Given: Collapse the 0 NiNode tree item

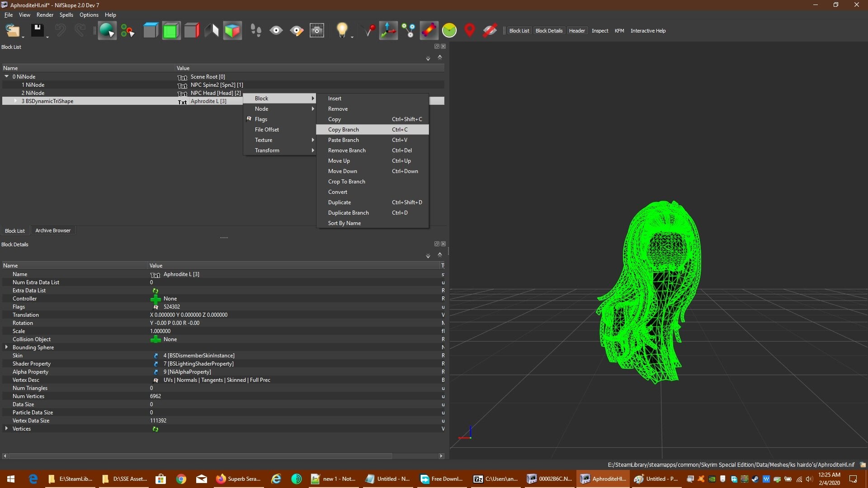Looking at the screenshot, I should click(x=7, y=76).
